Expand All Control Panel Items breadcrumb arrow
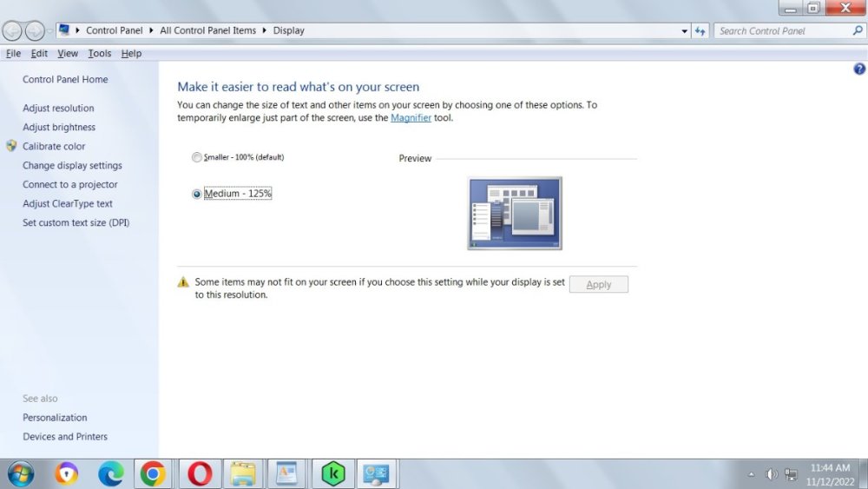The height and width of the screenshot is (489, 868). click(x=264, y=30)
